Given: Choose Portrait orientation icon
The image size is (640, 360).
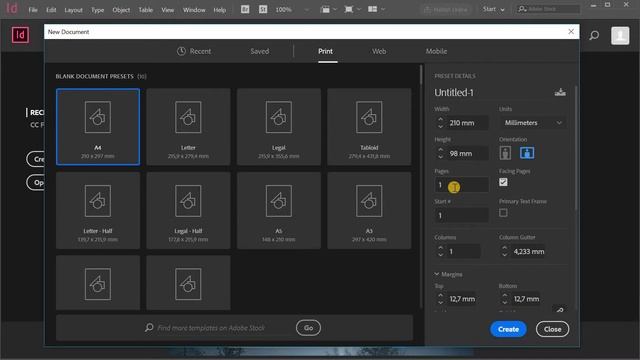Looking at the screenshot, I should [505, 153].
